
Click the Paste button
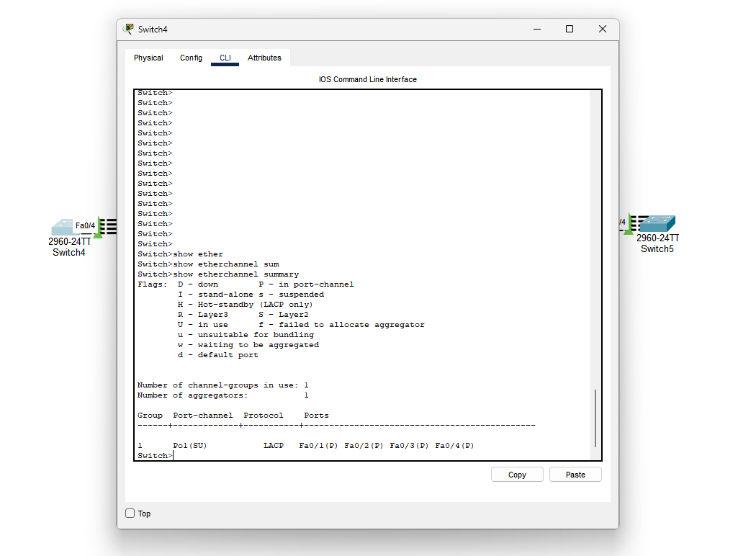[x=575, y=475]
